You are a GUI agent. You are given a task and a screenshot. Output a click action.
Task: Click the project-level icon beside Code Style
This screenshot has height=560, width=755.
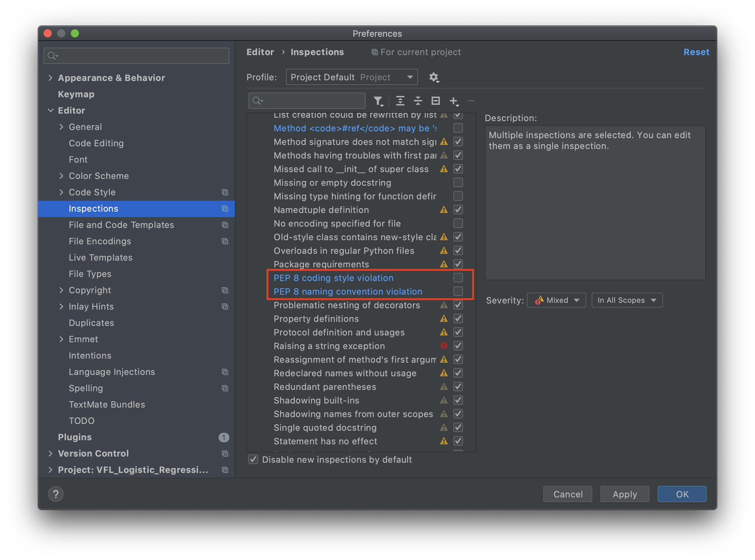click(225, 192)
